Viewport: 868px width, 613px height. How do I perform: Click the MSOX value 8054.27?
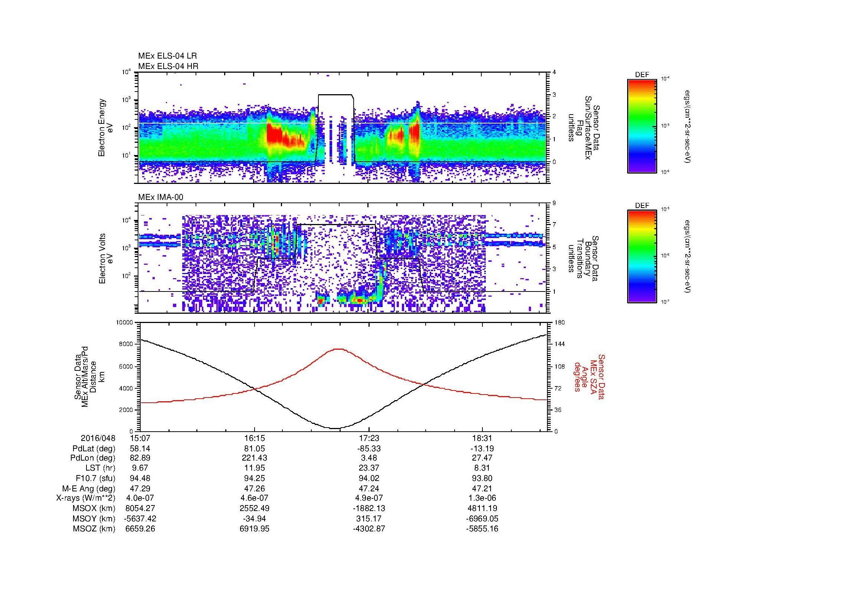tap(140, 508)
